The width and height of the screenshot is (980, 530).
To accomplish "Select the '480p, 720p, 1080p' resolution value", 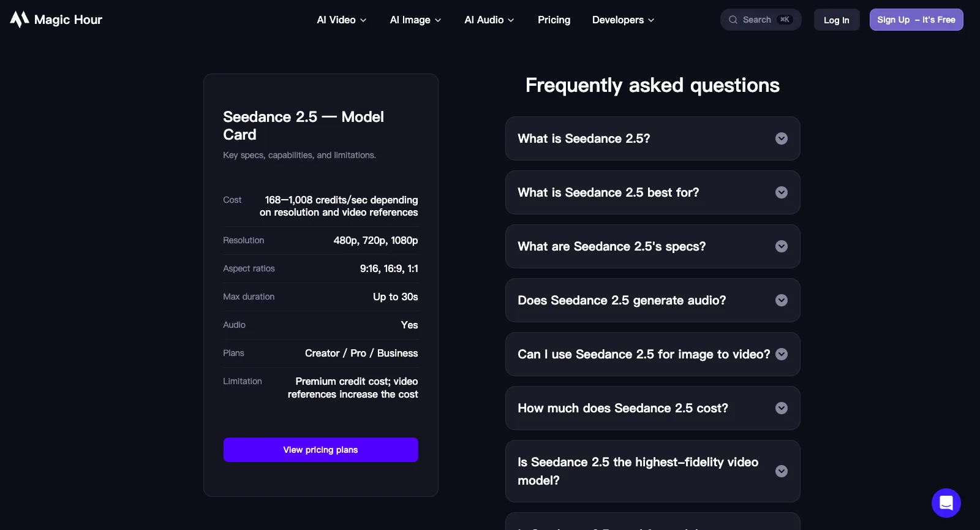I will point(375,240).
